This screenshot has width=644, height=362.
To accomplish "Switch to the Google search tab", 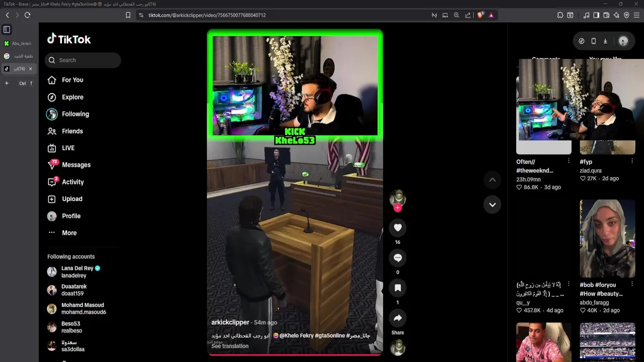I will point(18,56).
